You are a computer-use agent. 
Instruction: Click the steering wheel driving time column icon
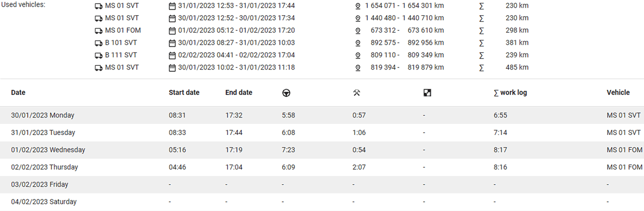[286, 93]
